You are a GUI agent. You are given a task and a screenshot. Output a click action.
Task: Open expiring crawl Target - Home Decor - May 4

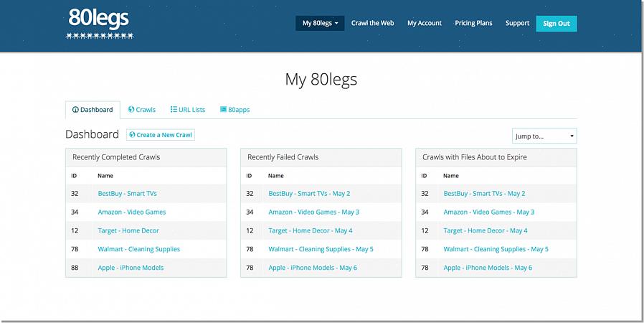486,230
